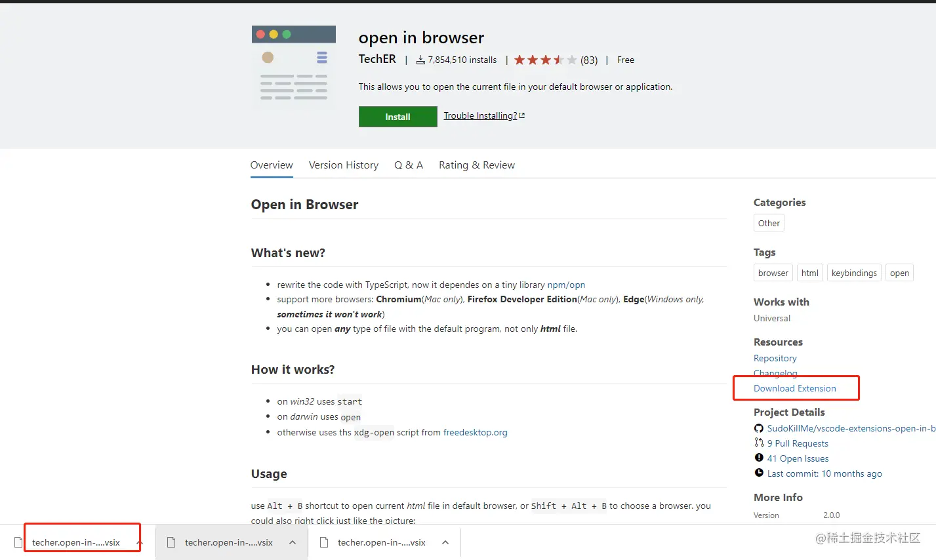Click the Open in Browser heading
This screenshot has height=560, width=936.
point(304,205)
